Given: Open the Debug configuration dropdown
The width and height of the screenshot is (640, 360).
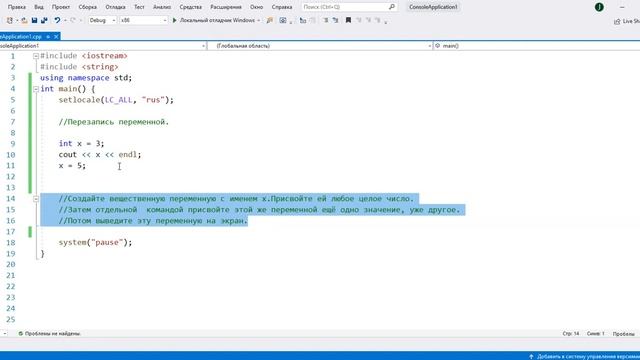Looking at the screenshot, I should tap(102, 20).
